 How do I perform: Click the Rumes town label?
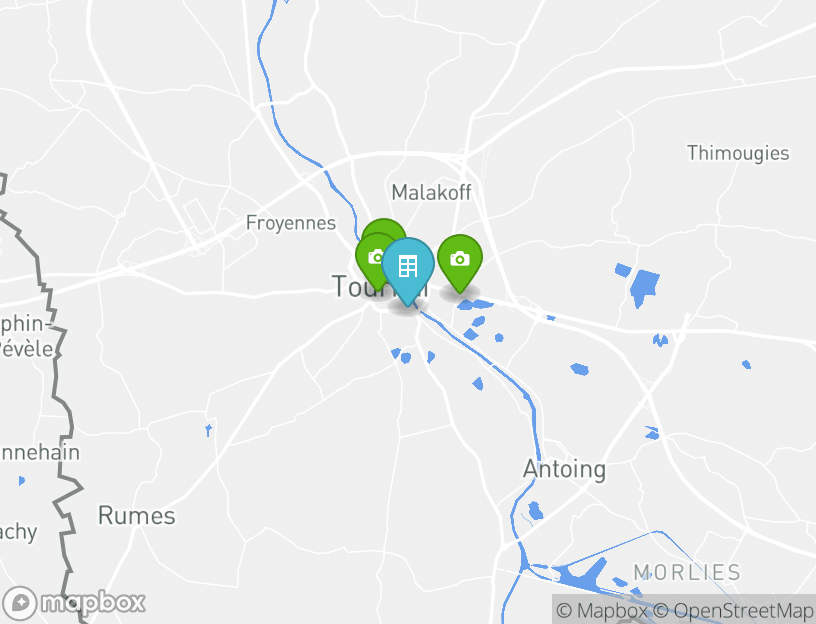[137, 516]
